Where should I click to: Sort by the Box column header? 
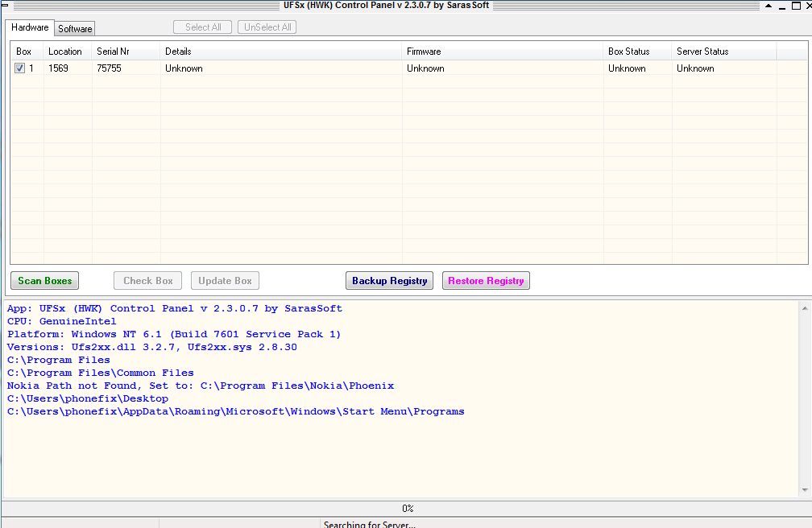point(27,52)
